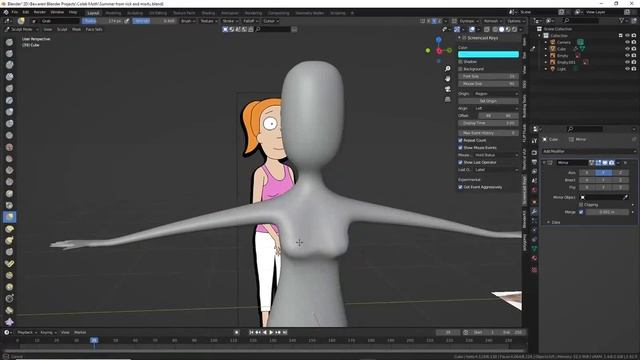Select rendered viewport shading icon
This screenshot has width=640, height=360.
(x=515, y=29)
